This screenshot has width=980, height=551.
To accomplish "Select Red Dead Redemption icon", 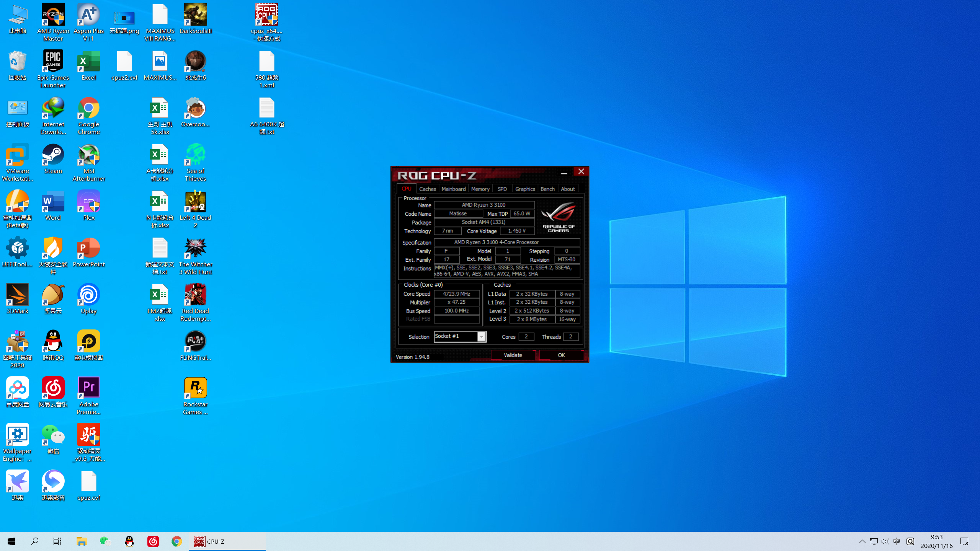I will [x=196, y=302].
